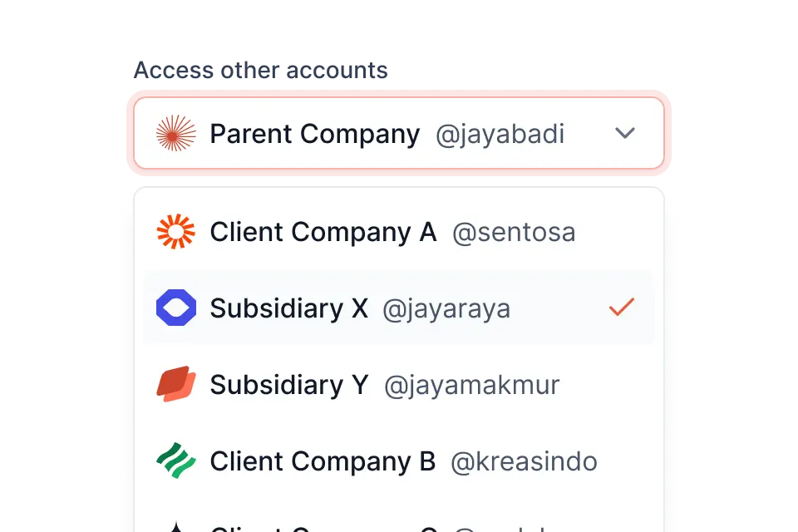Switch to the Client Company B account
Viewport: 798px width, 532px height.
tap(349, 461)
